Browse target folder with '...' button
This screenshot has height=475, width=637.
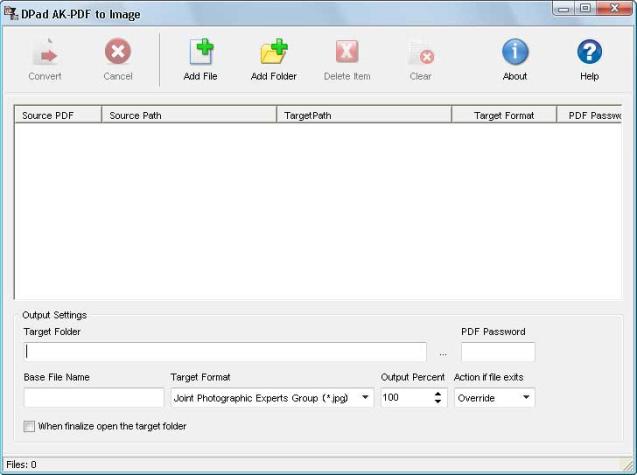tap(443, 354)
